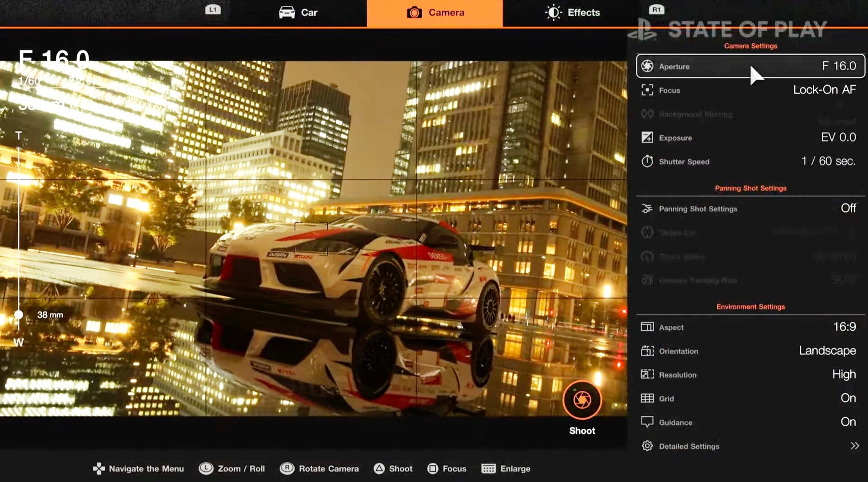Click the zoom slider handle at 38 mm
The image size is (868, 482).
tap(19, 314)
